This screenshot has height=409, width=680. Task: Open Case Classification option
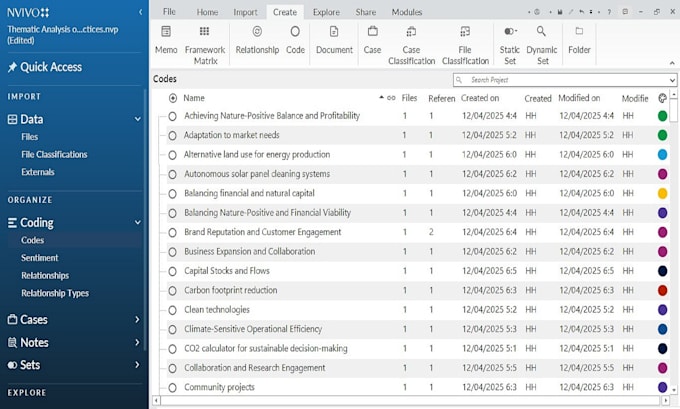[x=411, y=45]
